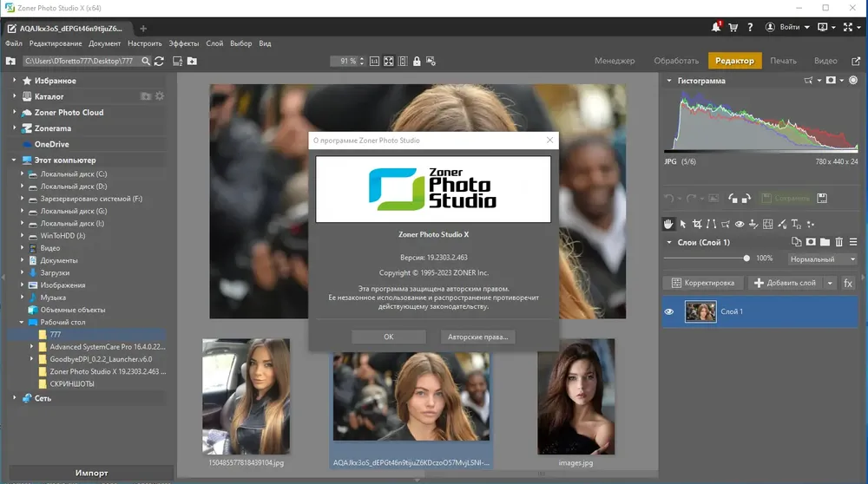The image size is (868, 484).
Task: Open the shopping cart icon
Action: coord(733,27)
